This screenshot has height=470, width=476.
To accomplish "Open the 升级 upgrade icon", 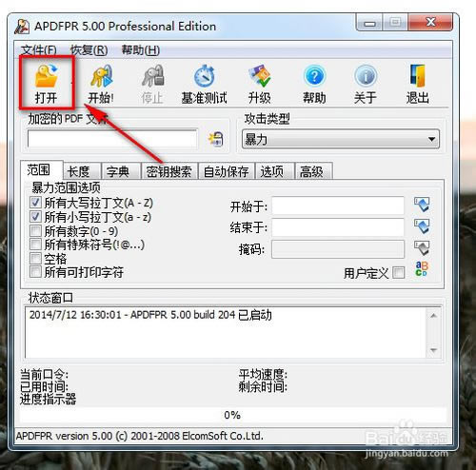I will (x=259, y=84).
